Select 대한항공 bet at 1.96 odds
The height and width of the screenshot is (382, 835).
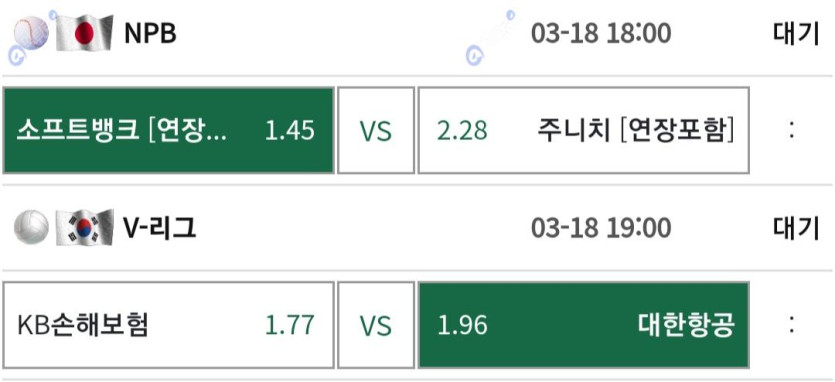[584, 325]
